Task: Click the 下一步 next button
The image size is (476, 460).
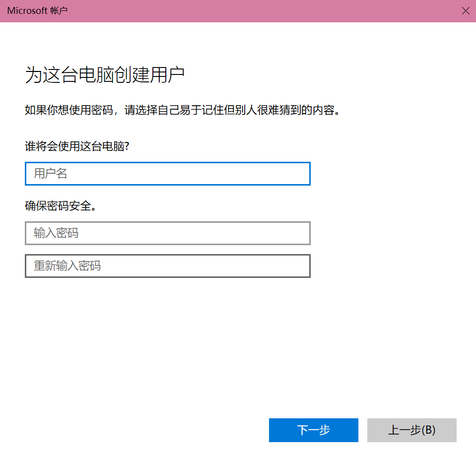Action: coord(313,430)
